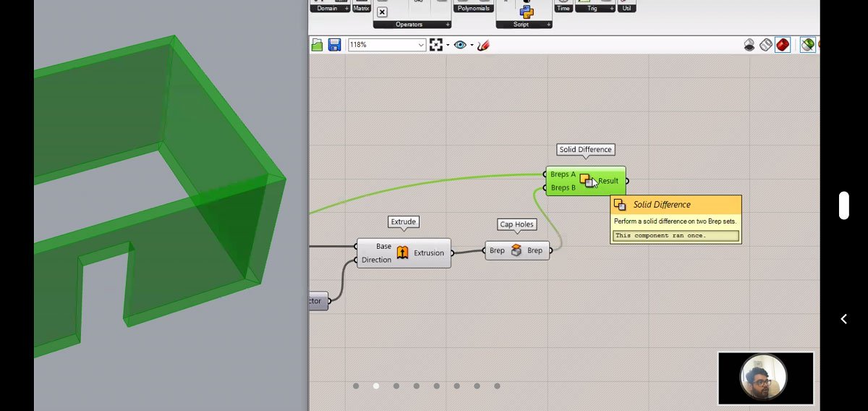The height and width of the screenshot is (411, 868).
Task: Toggle the named views eye icon
Action: (x=460, y=45)
